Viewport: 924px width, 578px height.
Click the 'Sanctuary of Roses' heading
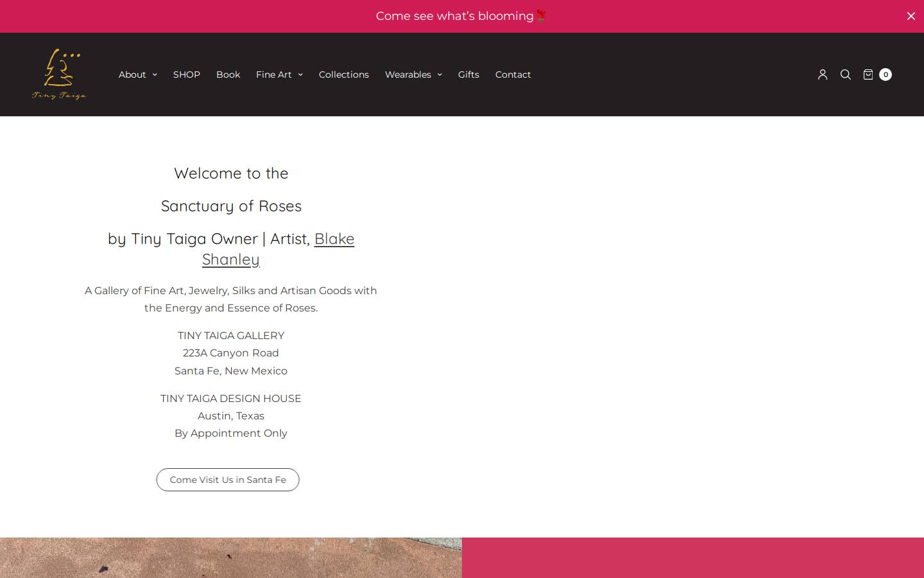231,206
